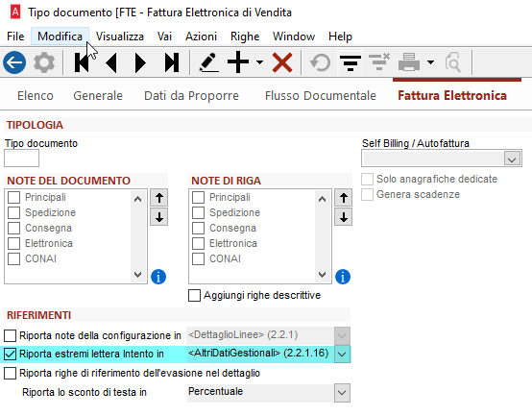Image resolution: width=532 pixels, height=416 pixels.
Task: Open the Vai menu
Action: (164, 37)
